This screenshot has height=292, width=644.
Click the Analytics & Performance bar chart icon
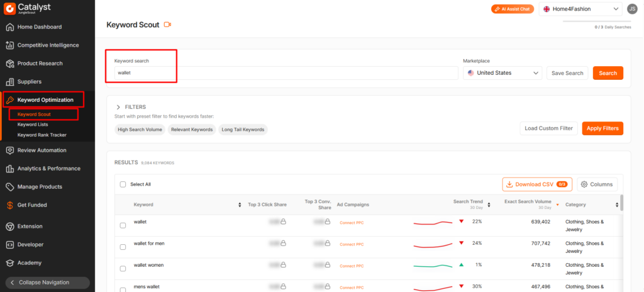click(10, 169)
